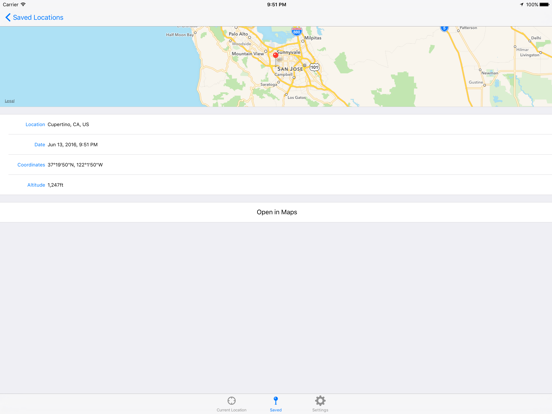Tap the Newman label on the map

[x=490, y=73]
